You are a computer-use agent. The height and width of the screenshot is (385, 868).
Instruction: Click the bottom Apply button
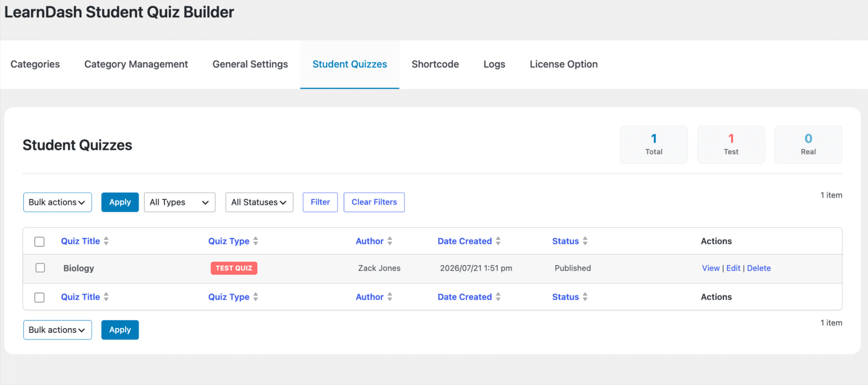(x=120, y=330)
